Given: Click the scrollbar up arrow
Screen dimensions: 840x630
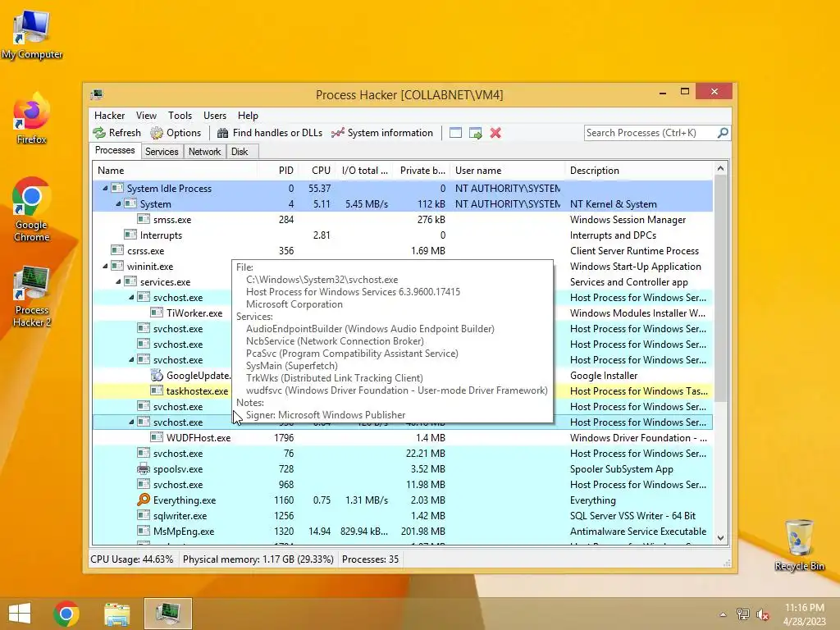Looking at the screenshot, I should (720, 168).
